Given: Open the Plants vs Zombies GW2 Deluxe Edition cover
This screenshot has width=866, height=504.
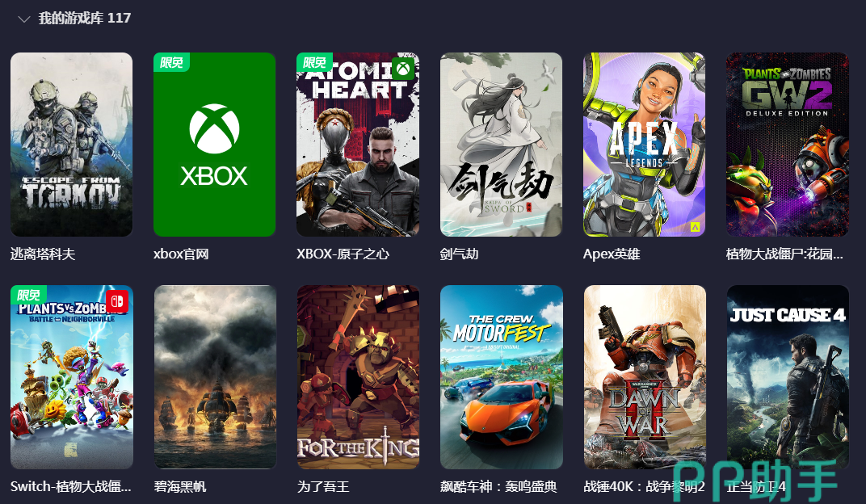Looking at the screenshot, I should click(x=787, y=145).
